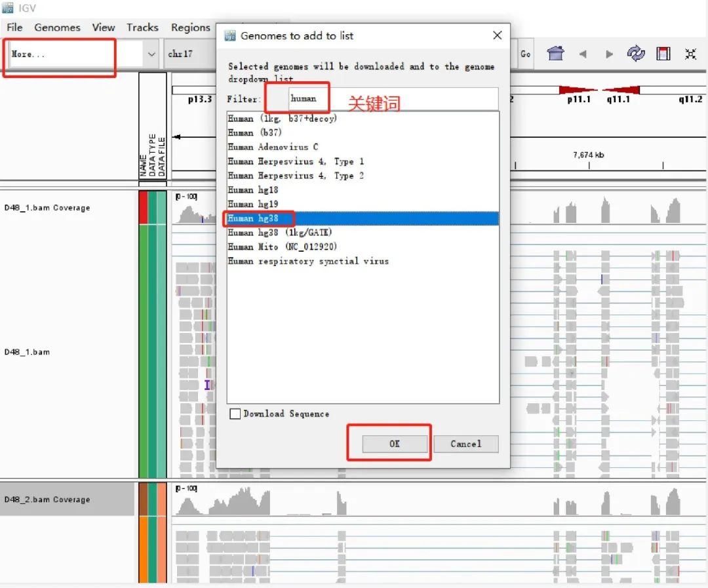Image resolution: width=708 pixels, height=588 pixels.
Task: Click the Cancel button in dialog
Action: coord(466,444)
